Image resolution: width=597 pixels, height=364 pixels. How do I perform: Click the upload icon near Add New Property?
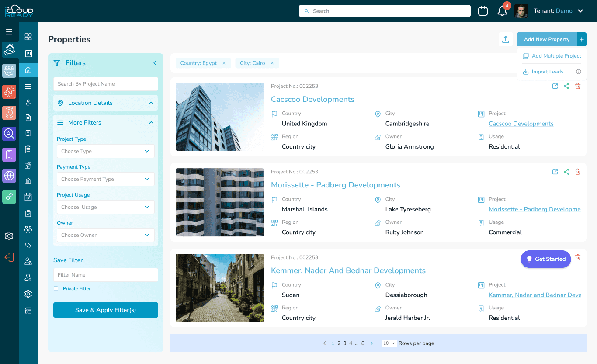[506, 39]
